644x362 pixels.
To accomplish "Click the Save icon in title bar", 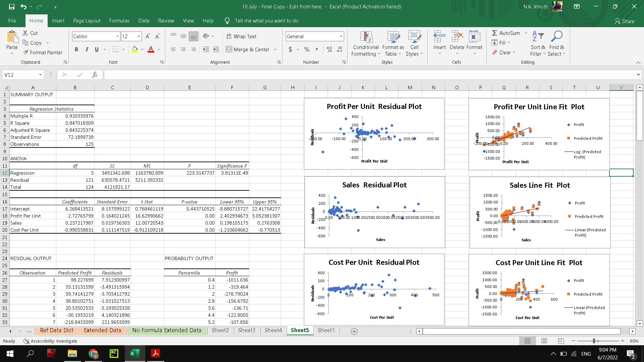I will coord(12,7).
